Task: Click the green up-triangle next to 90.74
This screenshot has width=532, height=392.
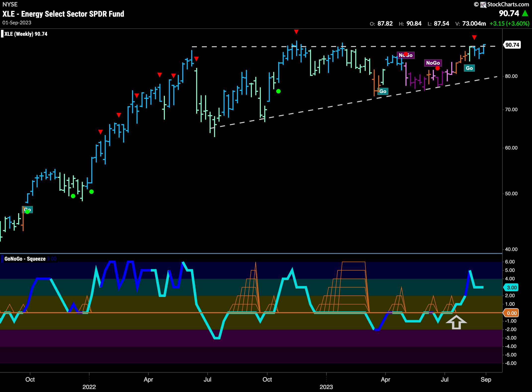Action: coord(525,13)
